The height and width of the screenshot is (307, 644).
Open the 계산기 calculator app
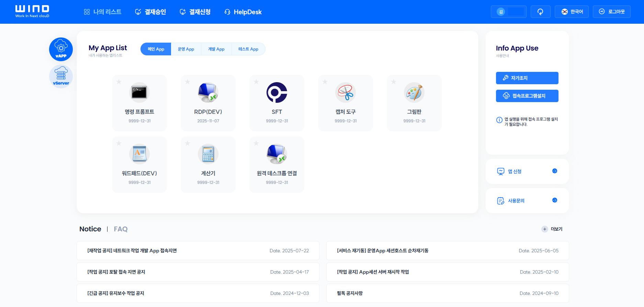pyautogui.click(x=208, y=154)
